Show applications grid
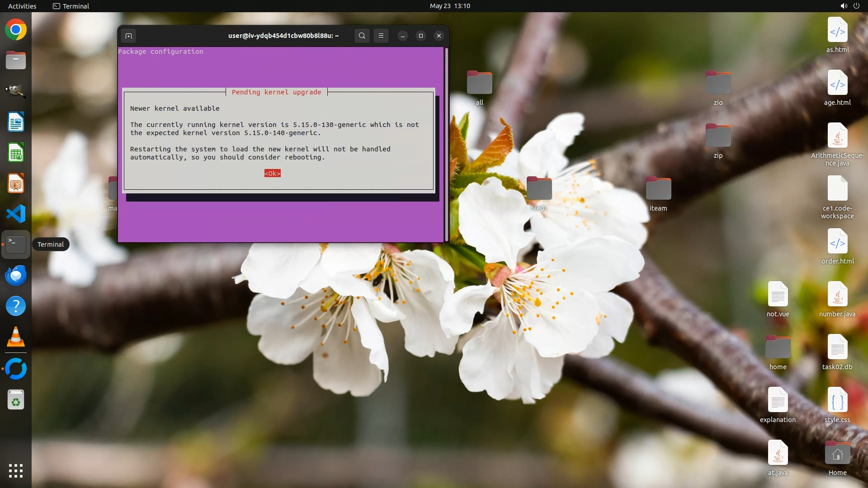The width and height of the screenshot is (868, 488). [x=16, y=470]
